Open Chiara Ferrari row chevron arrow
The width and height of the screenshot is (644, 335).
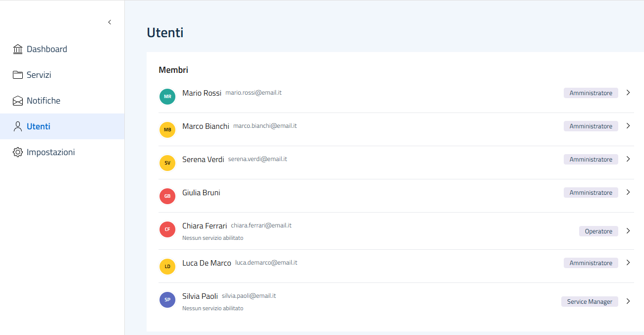point(628,231)
